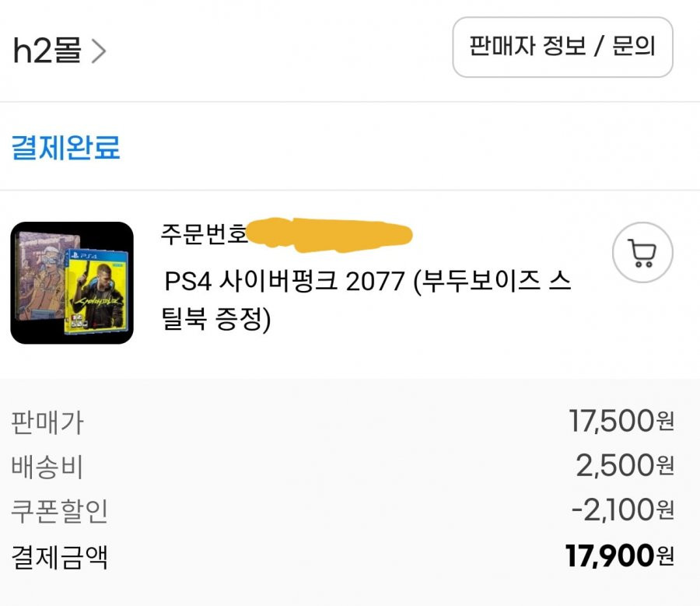Click the 주문번호 order number label

point(204,233)
